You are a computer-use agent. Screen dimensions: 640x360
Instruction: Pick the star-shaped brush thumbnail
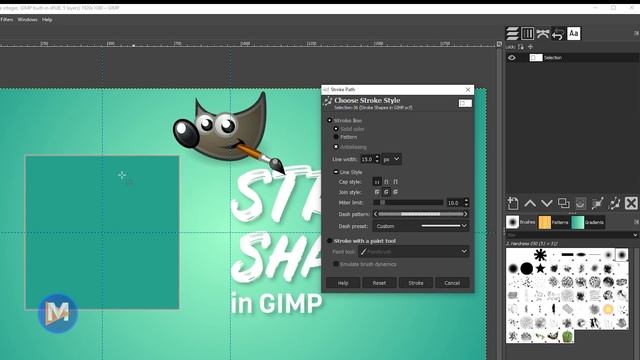[540, 268]
